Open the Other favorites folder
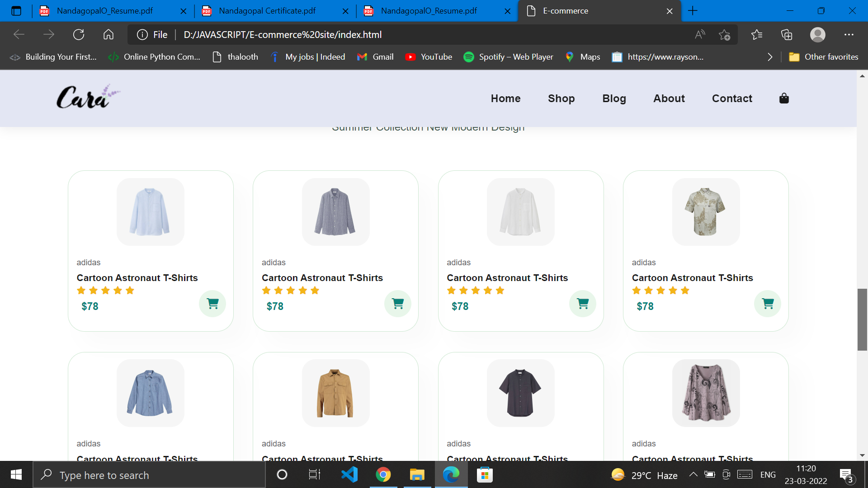 [x=823, y=57]
